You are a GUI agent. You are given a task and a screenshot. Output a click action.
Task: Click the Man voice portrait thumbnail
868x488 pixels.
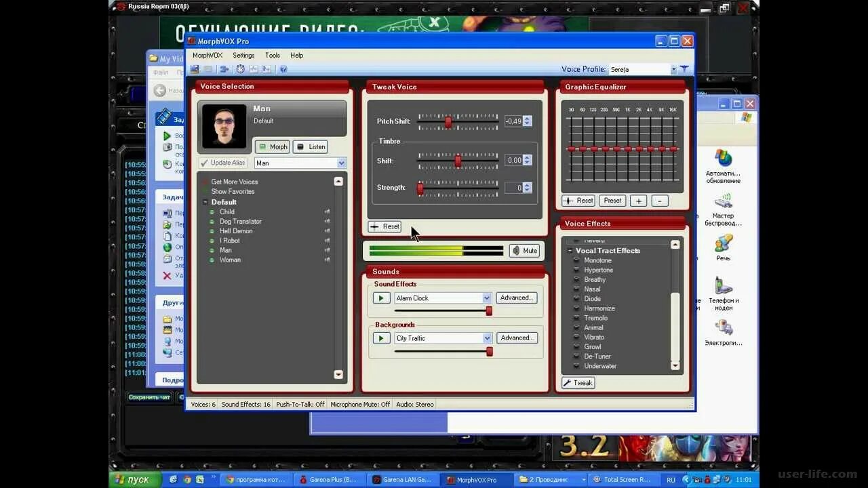coord(224,127)
